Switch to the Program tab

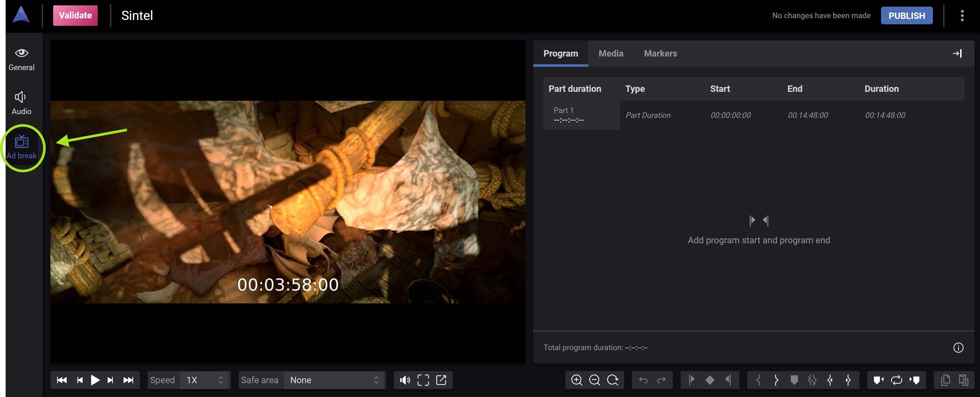tap(561, 54)
